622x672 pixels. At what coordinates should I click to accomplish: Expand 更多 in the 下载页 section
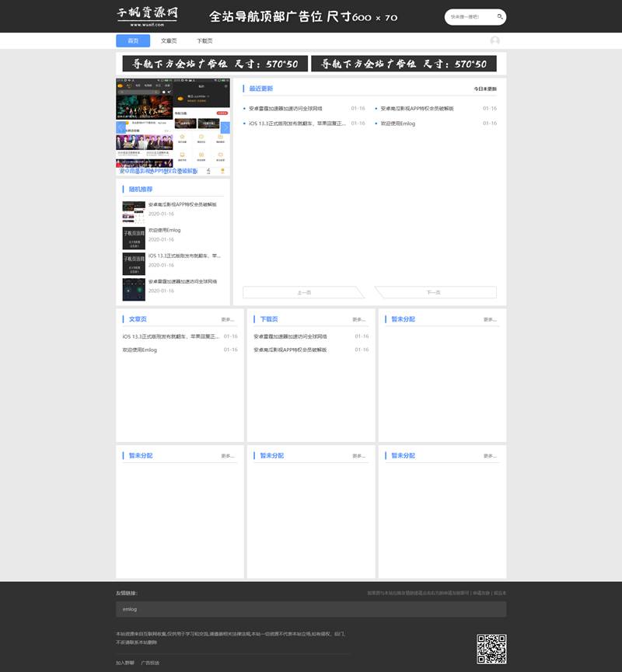(358, 319)
